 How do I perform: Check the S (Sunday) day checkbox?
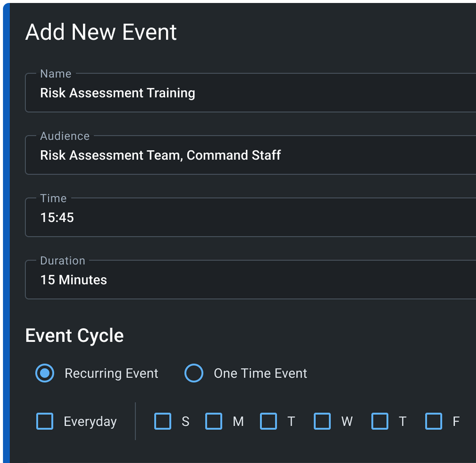pos(163,421)
